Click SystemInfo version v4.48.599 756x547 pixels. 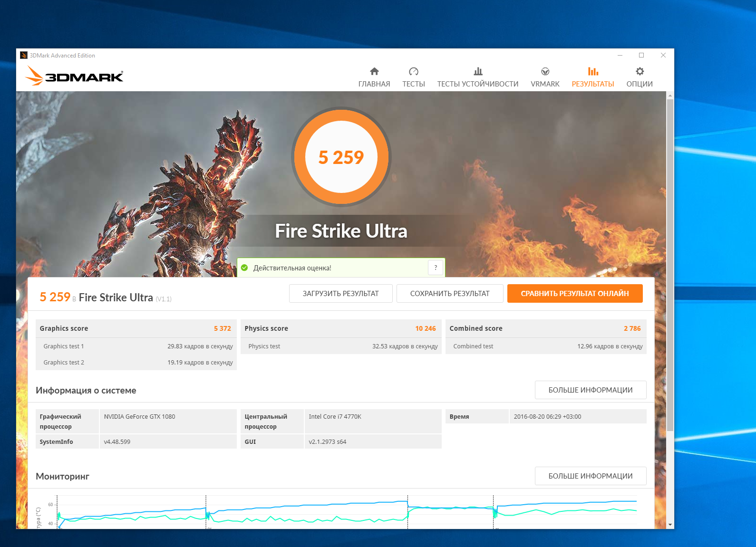(117, 441)
